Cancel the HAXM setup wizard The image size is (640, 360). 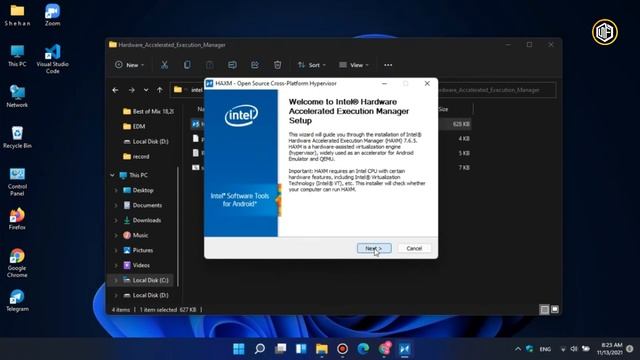click(414, 248)
